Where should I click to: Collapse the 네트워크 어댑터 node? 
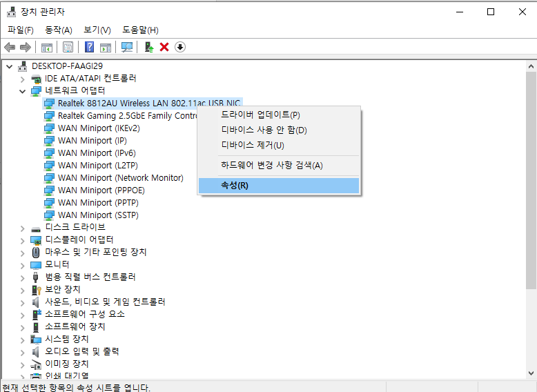(23, 91)
